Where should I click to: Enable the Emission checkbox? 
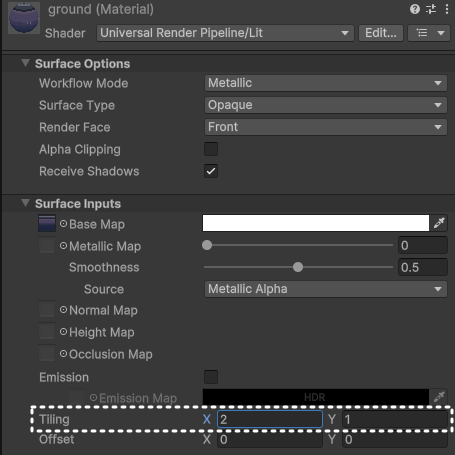[211, 377]
